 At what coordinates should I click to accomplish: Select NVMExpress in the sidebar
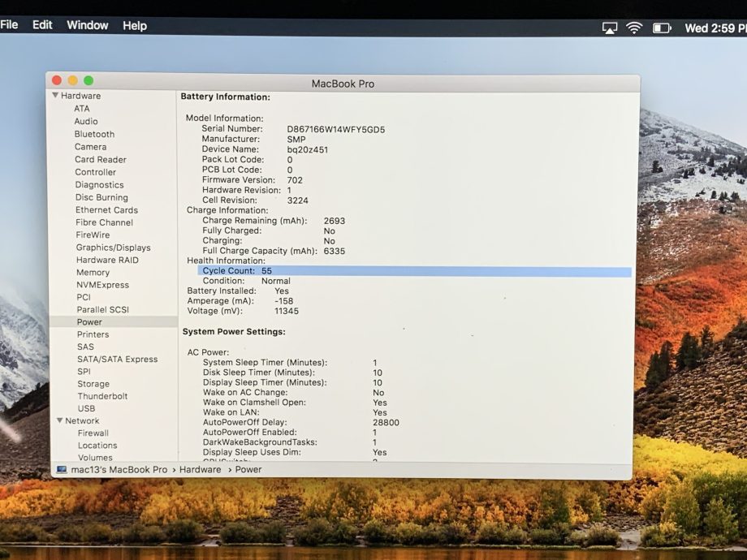click(102, 285)
